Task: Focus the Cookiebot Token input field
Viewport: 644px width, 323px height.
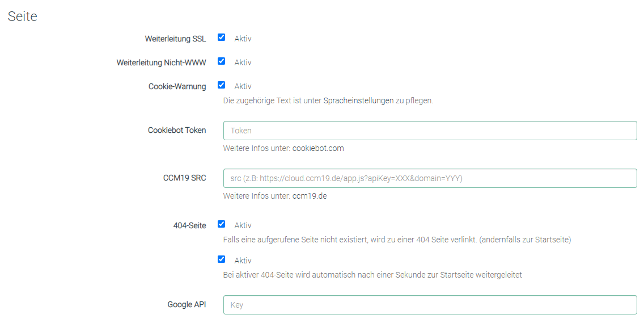Action: pyautogui.click(x=430, y=131)
